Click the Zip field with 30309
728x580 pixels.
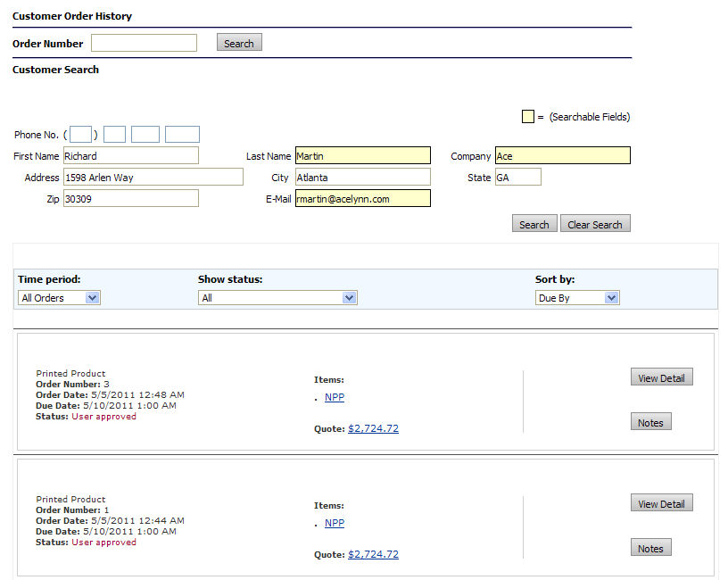click(130, 199)
